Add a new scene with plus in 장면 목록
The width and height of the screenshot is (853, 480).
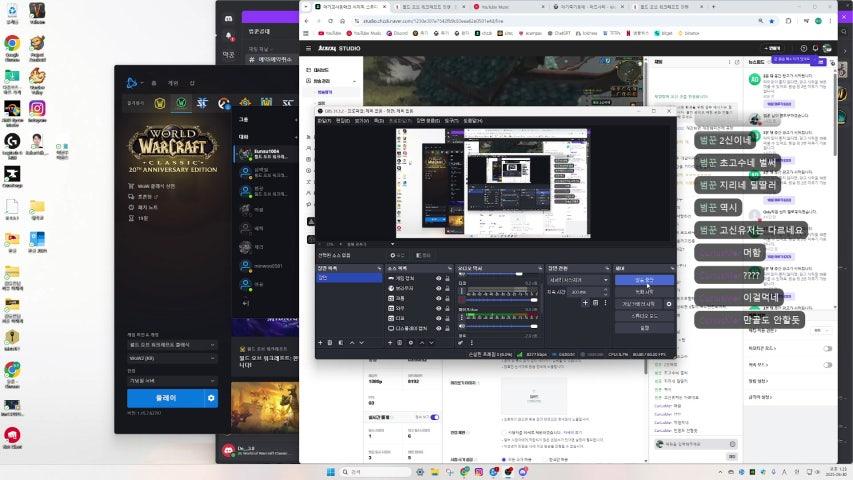coord(320,342)
